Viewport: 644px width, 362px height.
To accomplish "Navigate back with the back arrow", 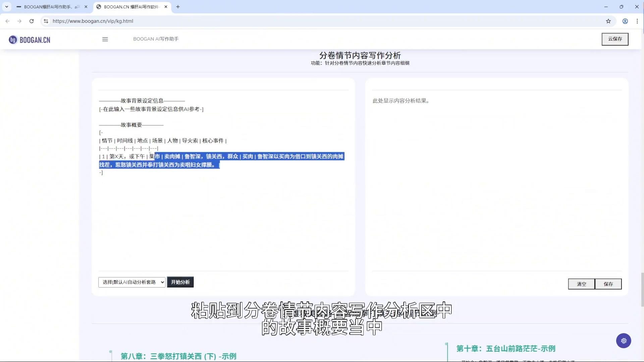I will click(7, 21).
